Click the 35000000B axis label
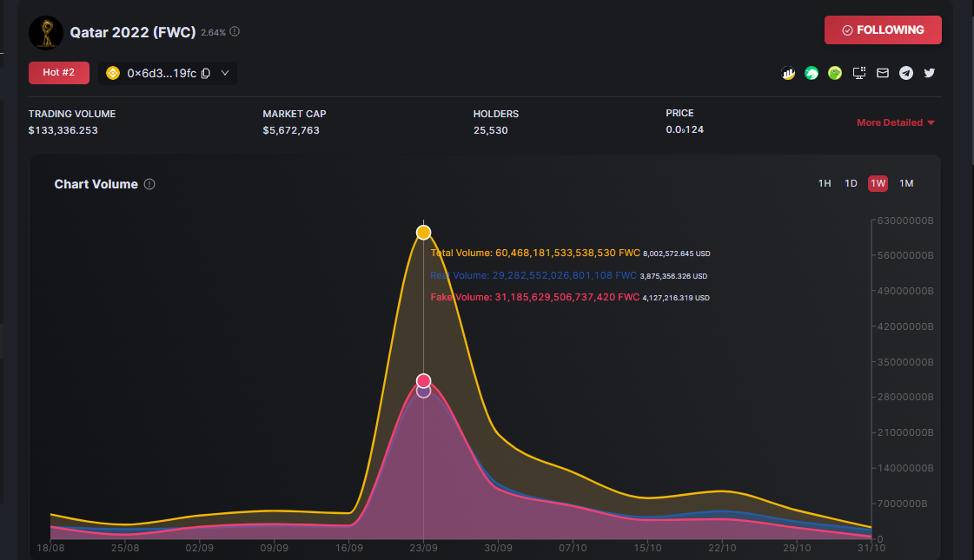This screenshot has width=974, height=560. point(905,362)
